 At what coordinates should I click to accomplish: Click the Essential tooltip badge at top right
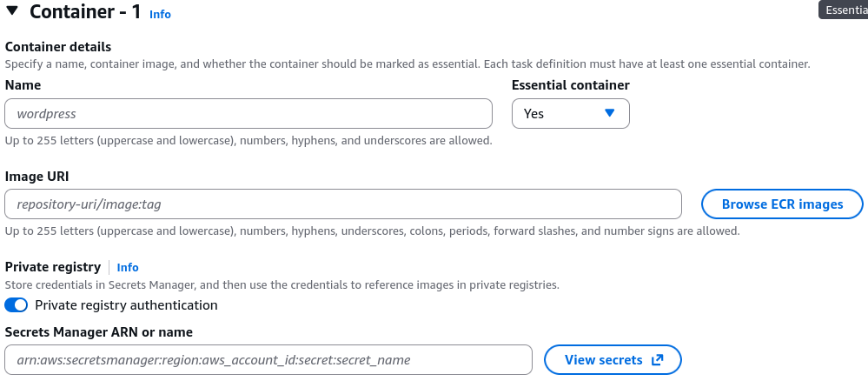[843, 10]
